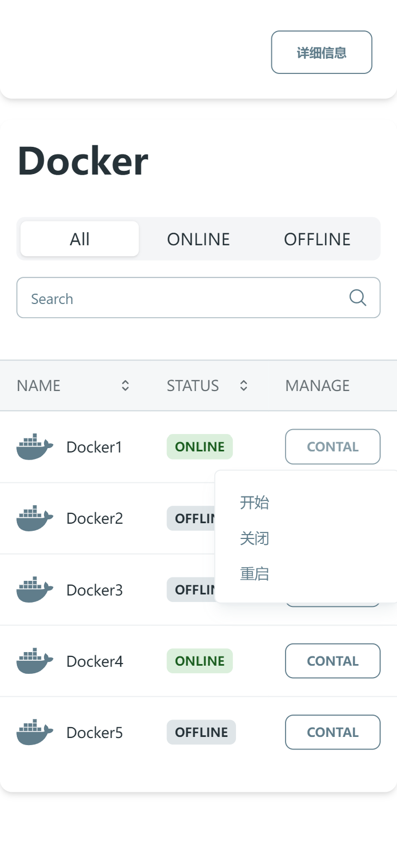Image resolution: width=397 pixels, height=868 pixels.
Task: Focus the Search input field
Action: click(x=199, y=297)
